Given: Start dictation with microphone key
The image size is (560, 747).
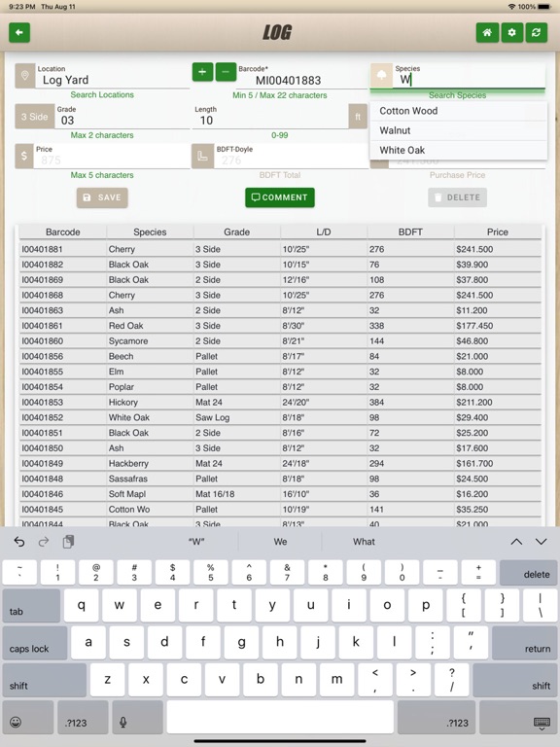Looking at the screenshot, I should 137,717.
